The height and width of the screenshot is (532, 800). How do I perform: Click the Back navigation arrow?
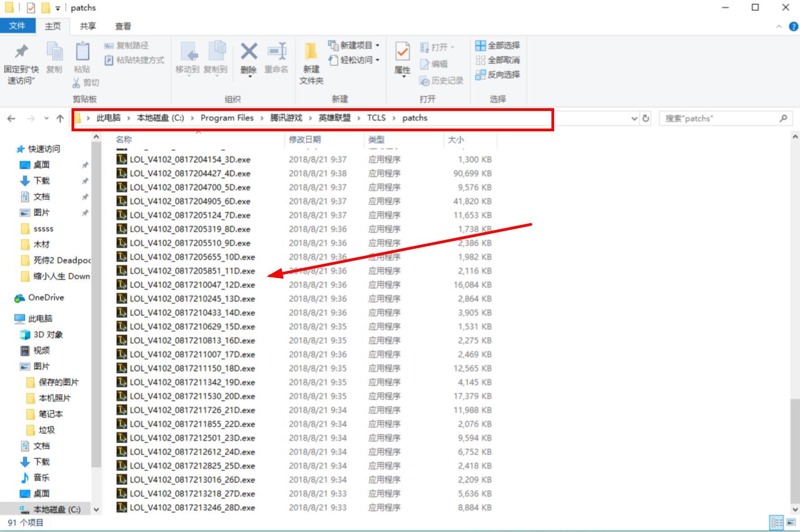[11, 118]
